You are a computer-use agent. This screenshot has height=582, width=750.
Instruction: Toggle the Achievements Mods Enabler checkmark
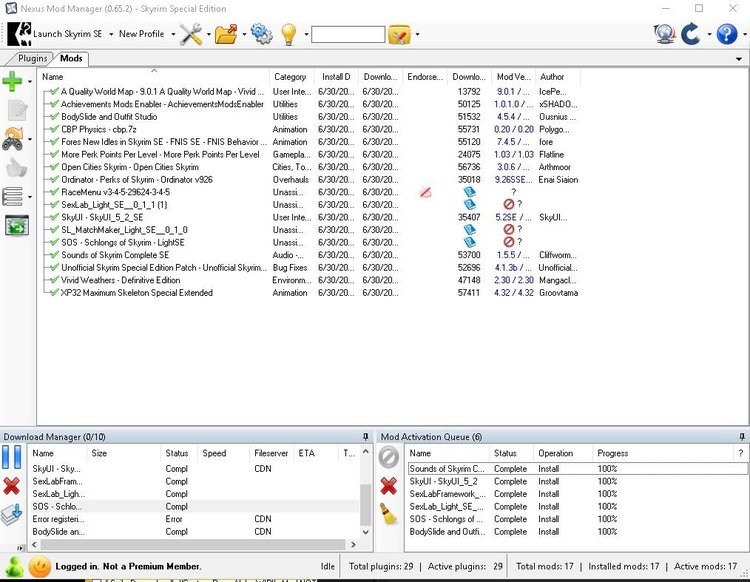54,104
